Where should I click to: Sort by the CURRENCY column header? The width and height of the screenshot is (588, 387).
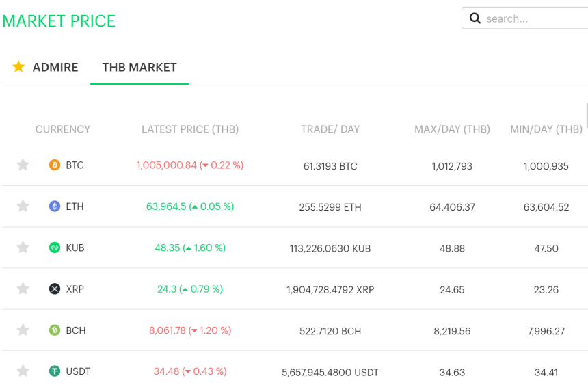63,129
